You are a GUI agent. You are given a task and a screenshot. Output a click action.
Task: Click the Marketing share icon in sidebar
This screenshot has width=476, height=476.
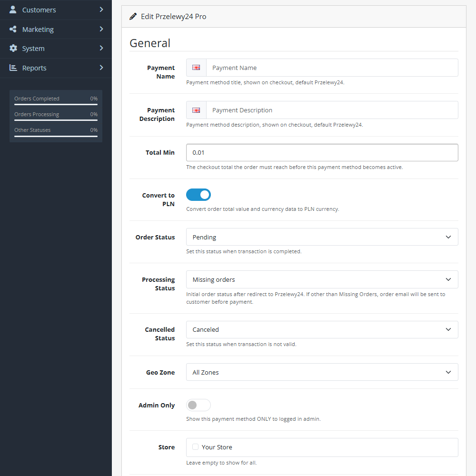point(13,29)
